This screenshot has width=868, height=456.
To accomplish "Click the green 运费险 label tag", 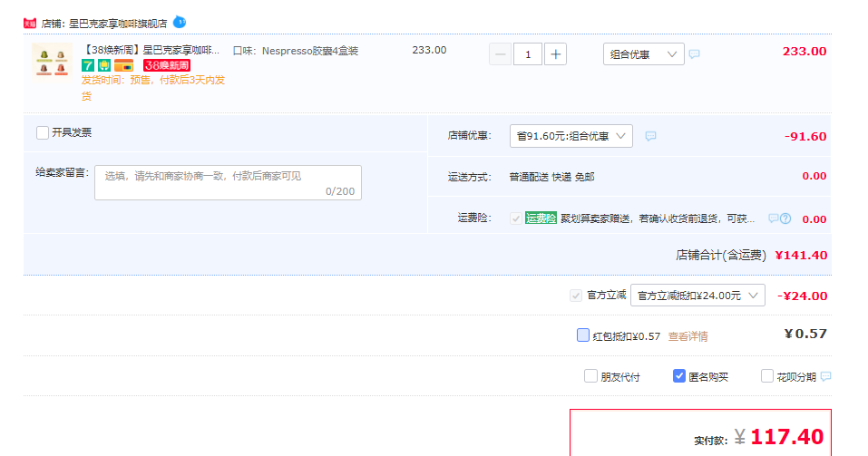I will [x=541, y=218].
